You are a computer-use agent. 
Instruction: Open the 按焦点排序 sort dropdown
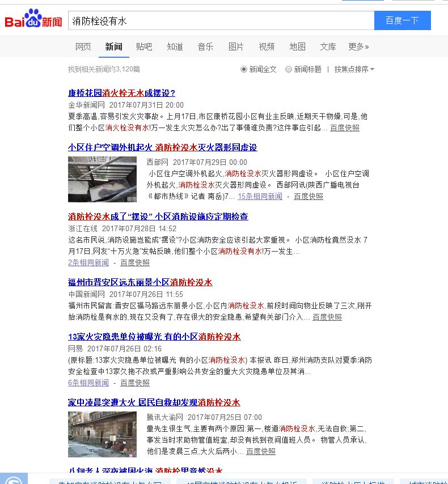[354, 69]
